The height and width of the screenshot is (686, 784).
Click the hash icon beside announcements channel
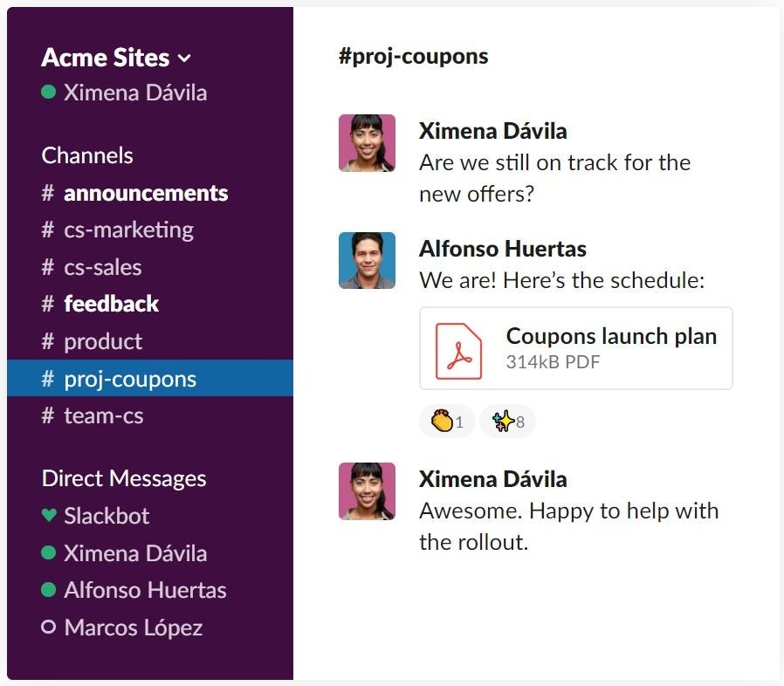pyautogui.click(x=46, y=193)
